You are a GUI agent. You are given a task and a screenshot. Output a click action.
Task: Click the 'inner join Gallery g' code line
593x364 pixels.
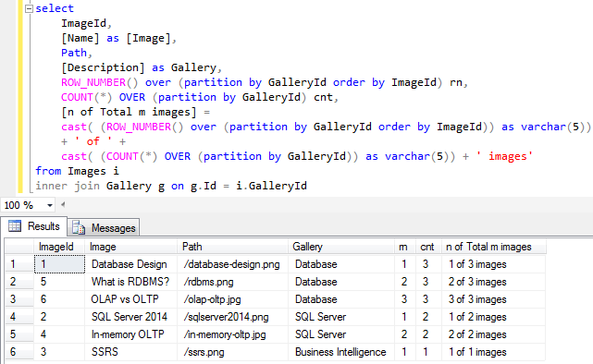tap(171, 186)
